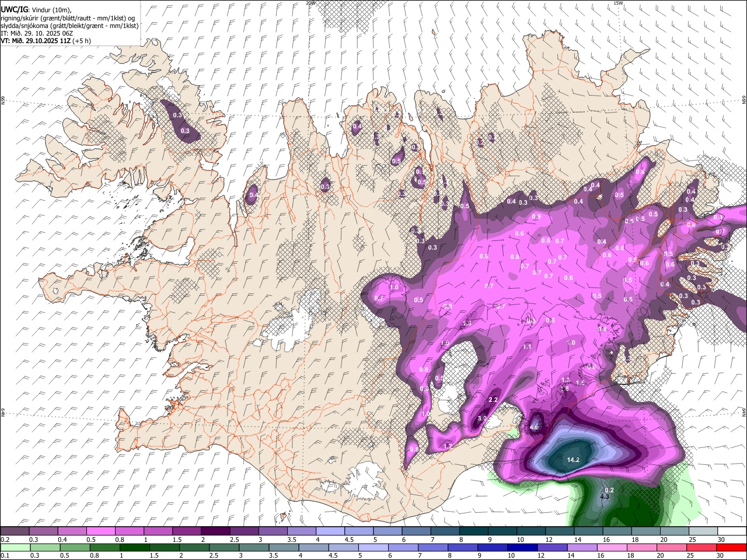Click the "IT: Mið. 29. 10. 2025 06Z" line
Screen dimensions: 747x560
[37, 33]
